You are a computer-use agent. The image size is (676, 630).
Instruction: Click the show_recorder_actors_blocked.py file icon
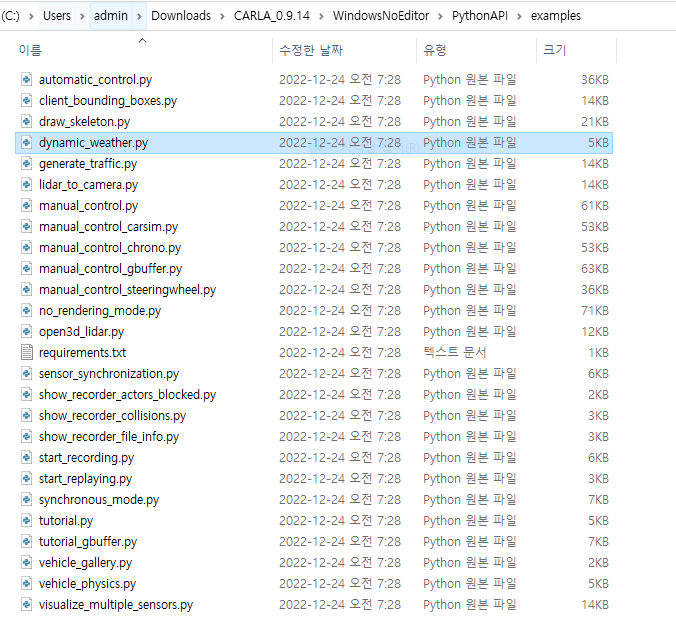click(27, 395)
